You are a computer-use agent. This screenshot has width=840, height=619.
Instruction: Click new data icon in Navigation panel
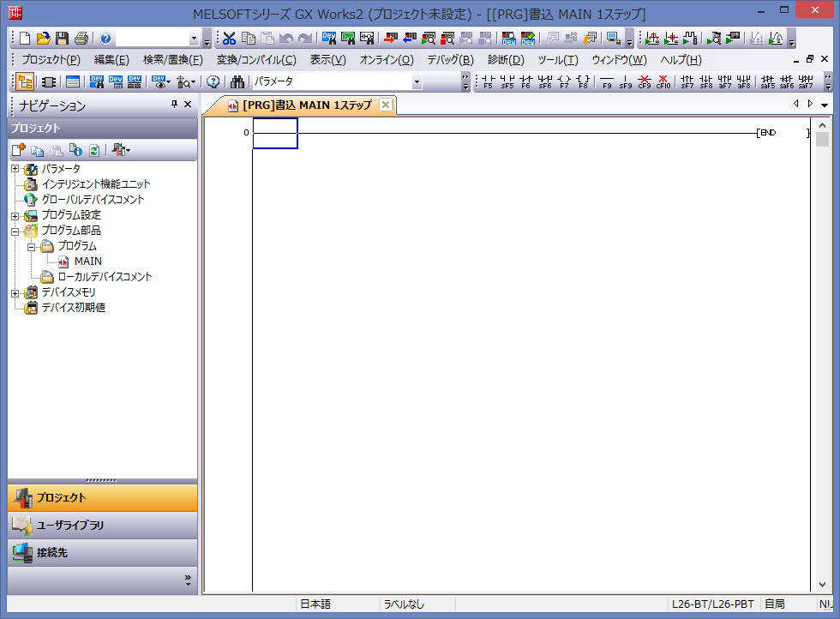18,151
